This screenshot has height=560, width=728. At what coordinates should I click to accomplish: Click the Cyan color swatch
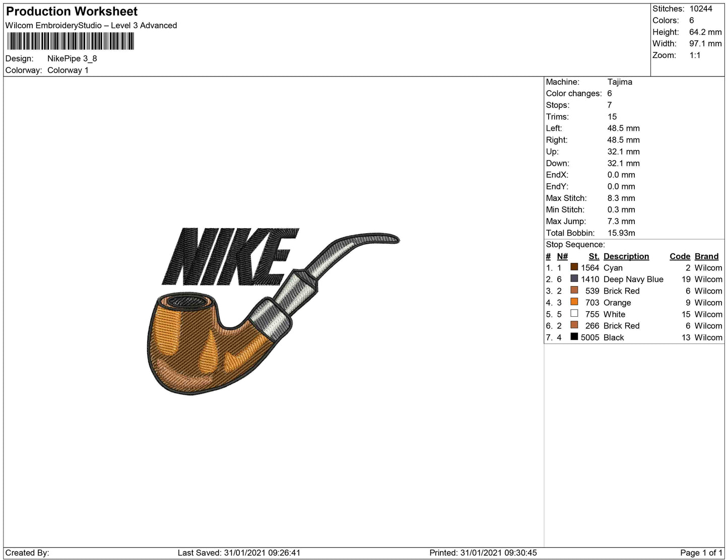(x=574, y=267)
